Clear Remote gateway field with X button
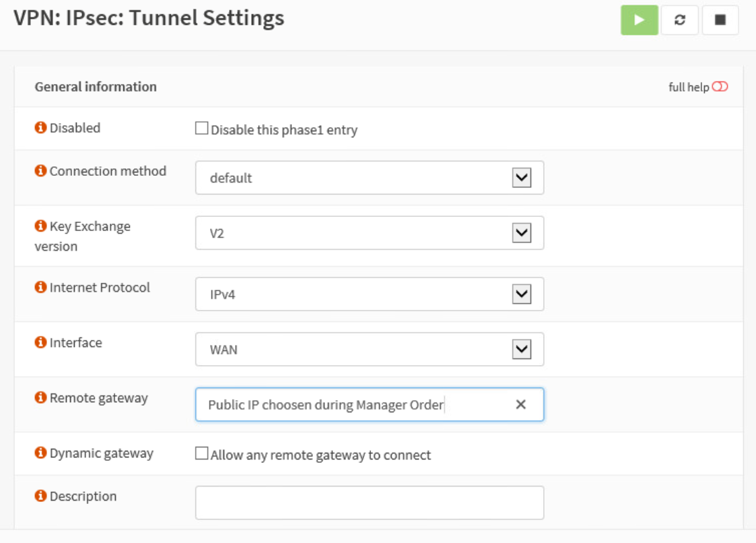The height and width of the screenshot is (543, 756). click(x=520, y=404)
